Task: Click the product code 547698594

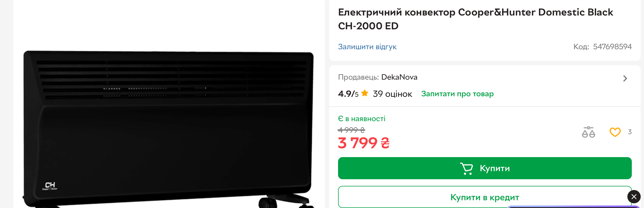Action: pyautogui.click(x=612, y=46)
